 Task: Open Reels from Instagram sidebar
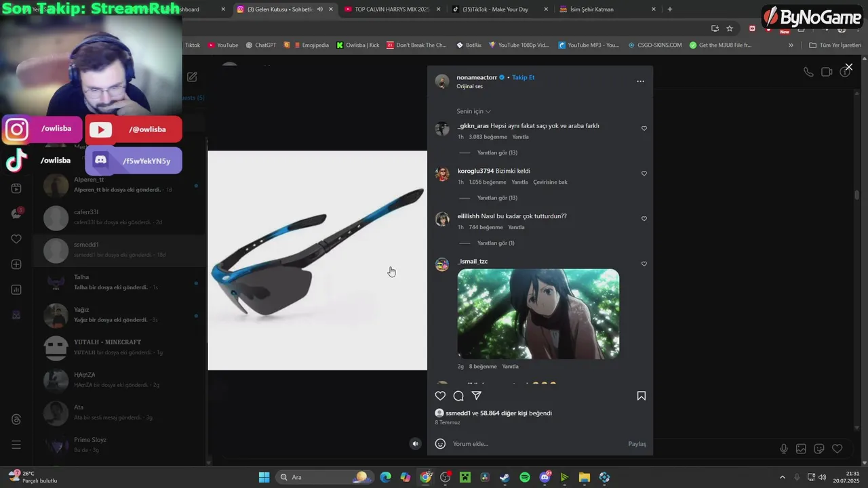[16, 188]
